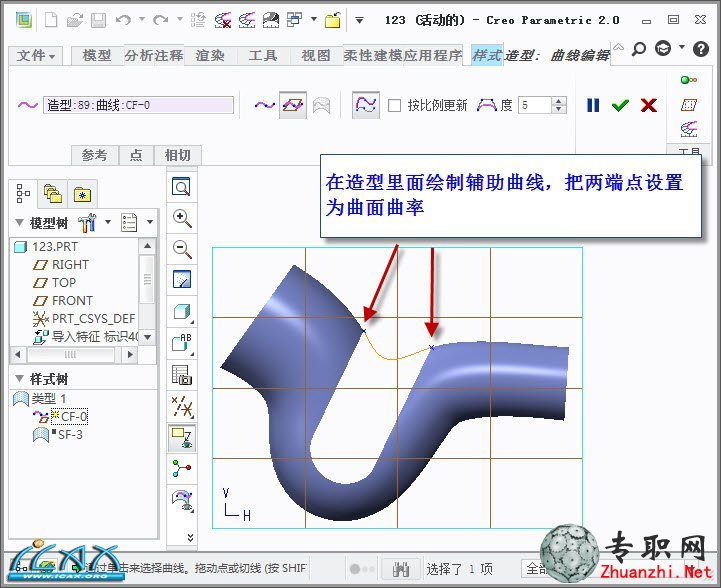Screen dimensions: 721x588
Task: Click the model tree horizontal scrollbar
Action: (x=74, y=355)
